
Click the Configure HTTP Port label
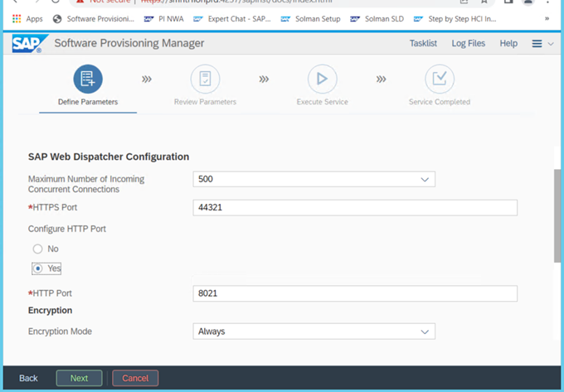pos(67,229)
